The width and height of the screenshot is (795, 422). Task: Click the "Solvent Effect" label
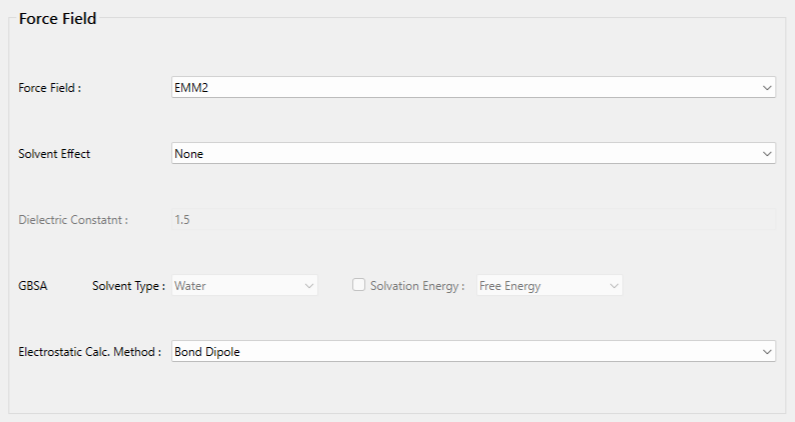(55, 154)
